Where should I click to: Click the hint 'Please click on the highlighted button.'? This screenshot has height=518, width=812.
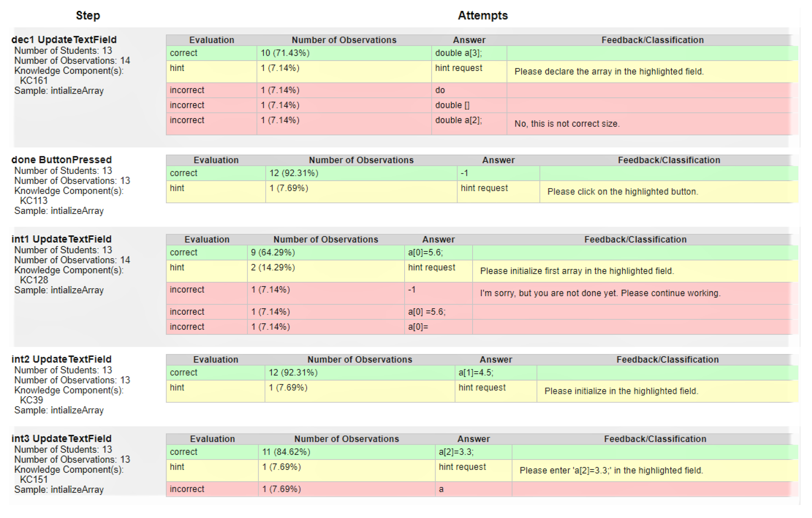click(x=622, y=192)
